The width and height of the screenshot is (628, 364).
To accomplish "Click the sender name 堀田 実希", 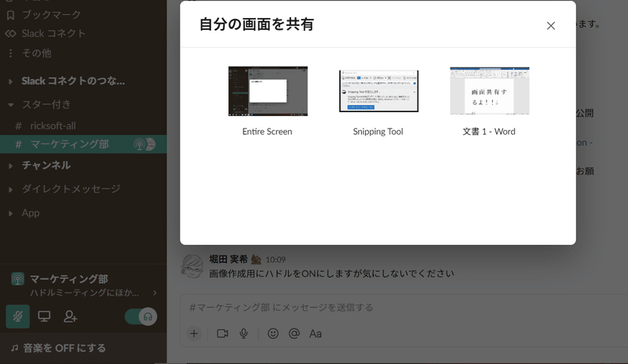I will (228, 260).
